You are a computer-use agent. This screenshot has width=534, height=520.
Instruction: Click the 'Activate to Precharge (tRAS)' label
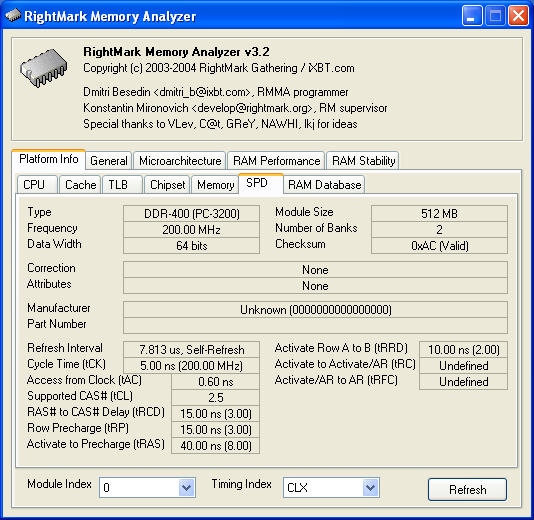coord(96,444)
